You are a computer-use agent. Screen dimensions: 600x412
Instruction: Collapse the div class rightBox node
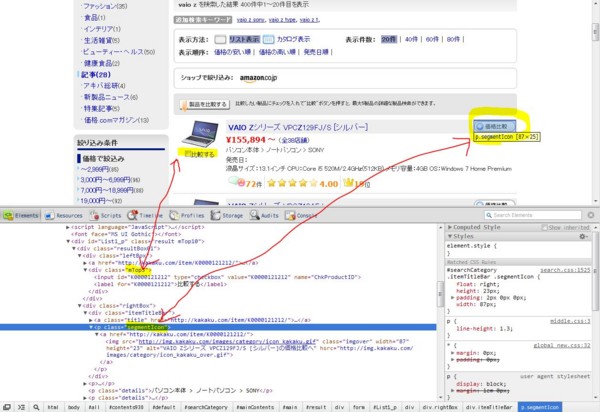[x=80, y=306]
